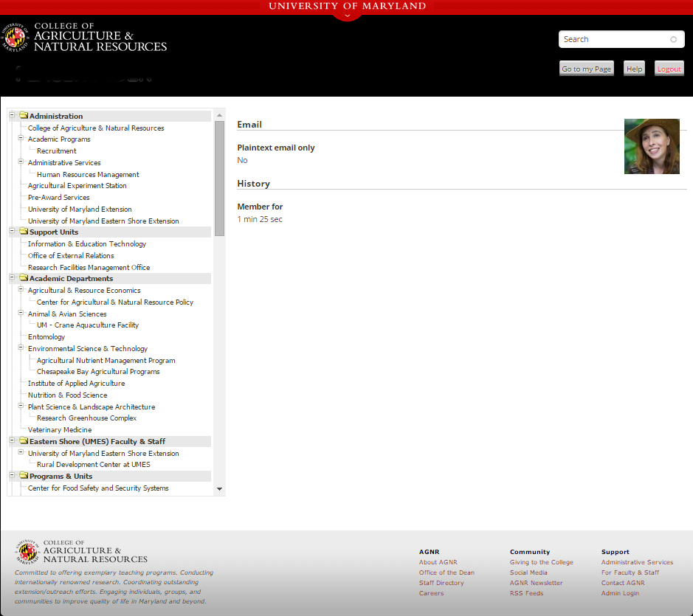Open the RSS Feeds link

[526, 593]
